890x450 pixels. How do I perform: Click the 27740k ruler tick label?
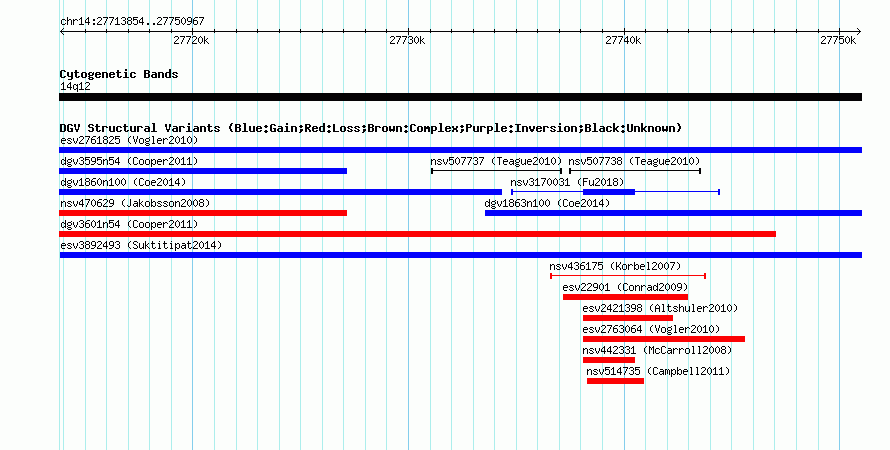(x=623, y=40)
